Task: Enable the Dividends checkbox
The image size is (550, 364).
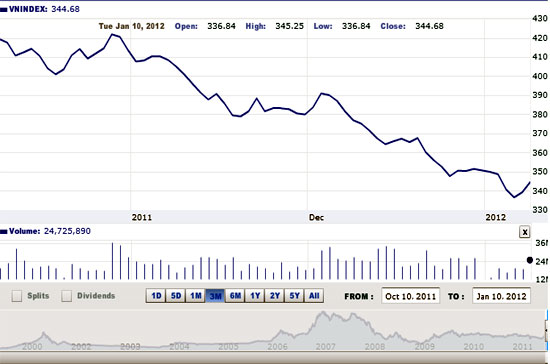Action: 66,296
